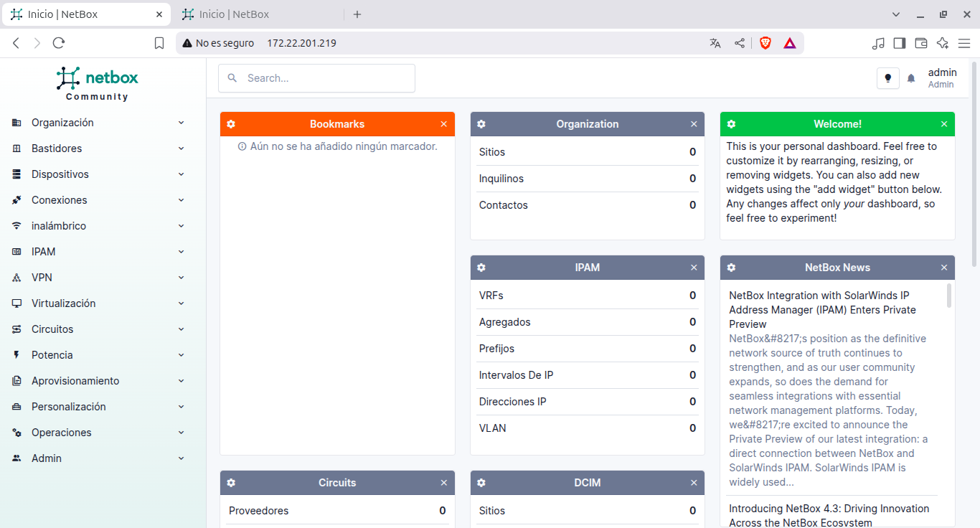Open SolarWinds IPAM integration news headline
The width and height of the screenshot is (980, 528).
822,310
